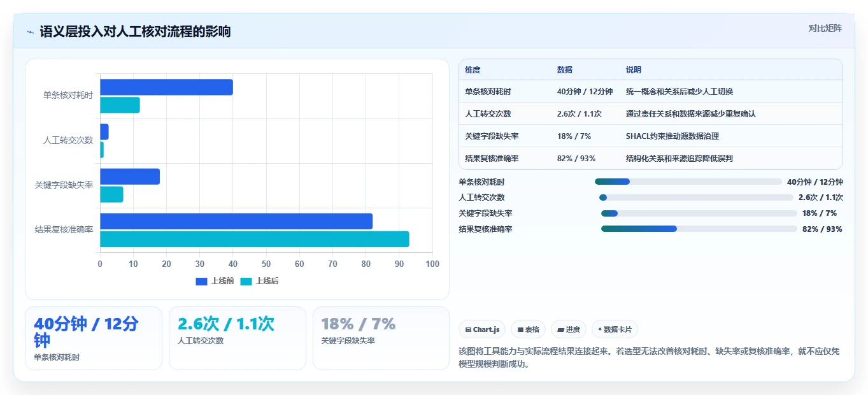This screenshot has height=395, width=868.
Task: Click 通过责任关系和数据来源减少重复确认 description cell
Action: tap(691, 114)
